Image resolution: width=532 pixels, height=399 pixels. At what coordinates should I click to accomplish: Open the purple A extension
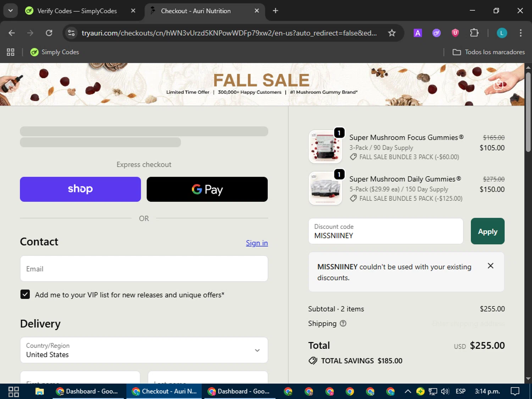418,33
